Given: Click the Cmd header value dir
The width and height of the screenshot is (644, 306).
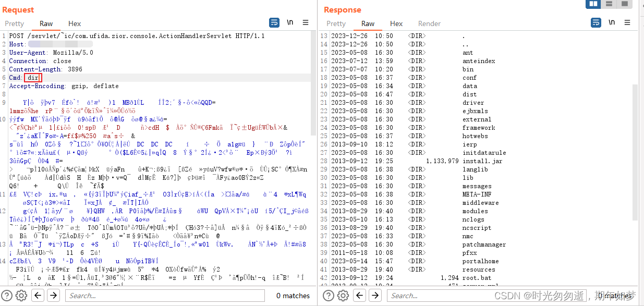Looking at the screenshot, I should pyautogui.click(x=33, y=78).
